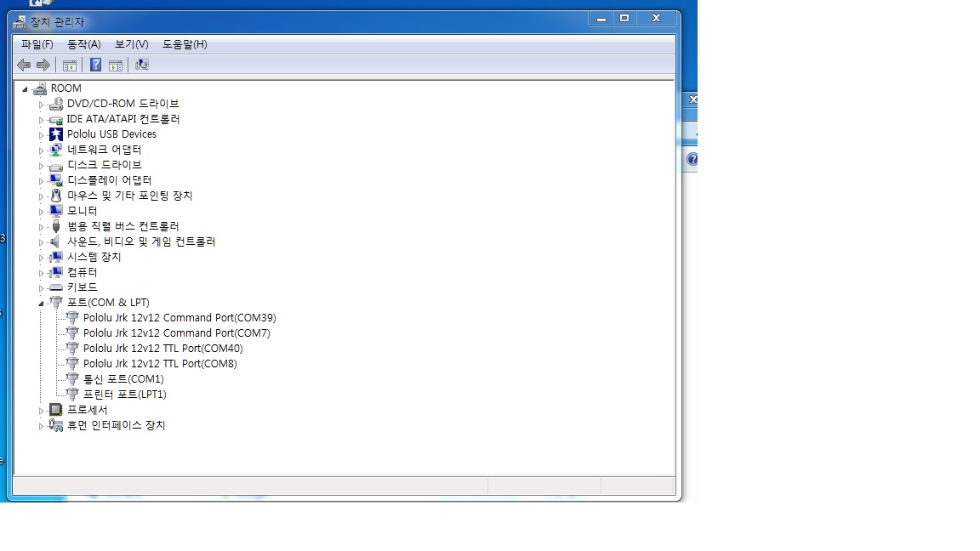Select the 프린터 포트(LPT1) entry
This screenshot has height=551, width=980.
(125, 395)
